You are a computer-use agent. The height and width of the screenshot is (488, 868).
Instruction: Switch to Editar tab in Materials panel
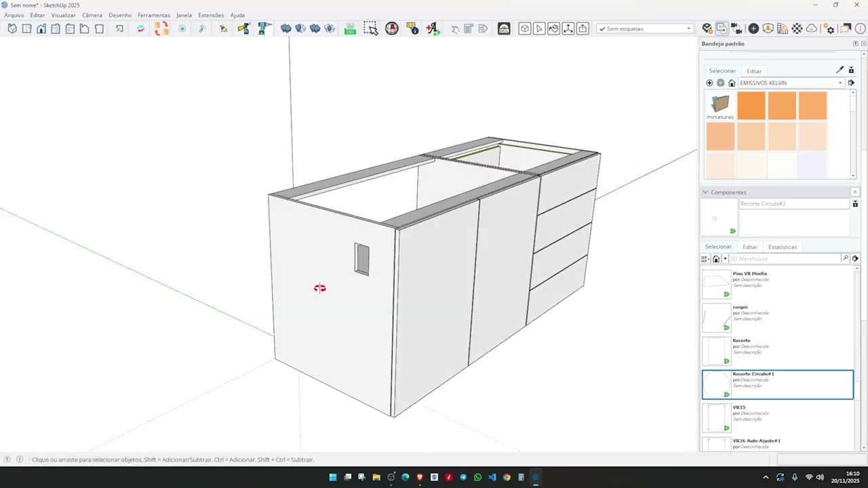[754, 70]
